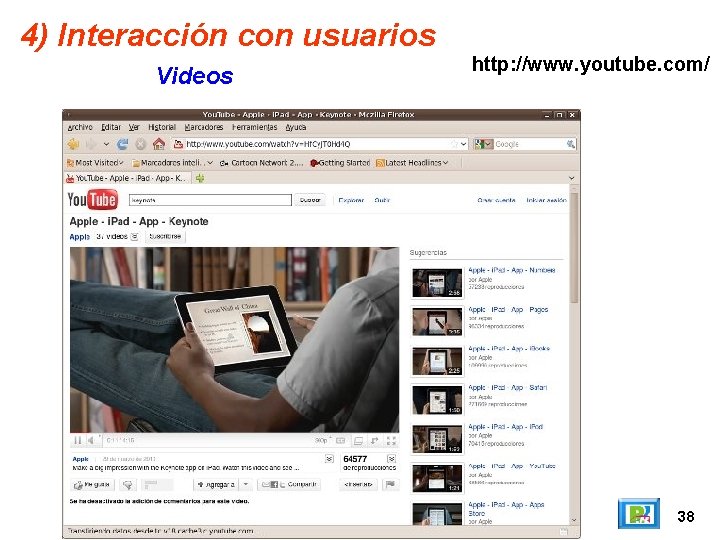This screenshot has height=540, width=720.
Task: Flag the video with the flag icon
Action: click(x=390, y=484)
